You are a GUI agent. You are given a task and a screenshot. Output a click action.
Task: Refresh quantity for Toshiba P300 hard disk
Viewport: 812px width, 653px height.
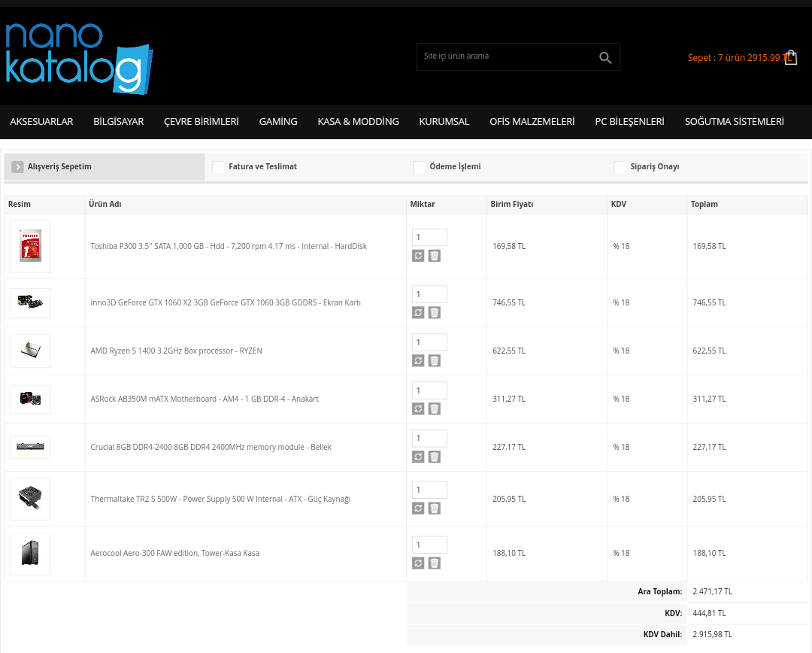(419, 256)
